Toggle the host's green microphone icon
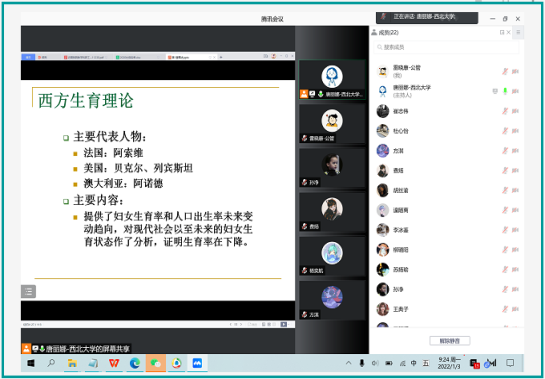 click(x=505, y=91)
